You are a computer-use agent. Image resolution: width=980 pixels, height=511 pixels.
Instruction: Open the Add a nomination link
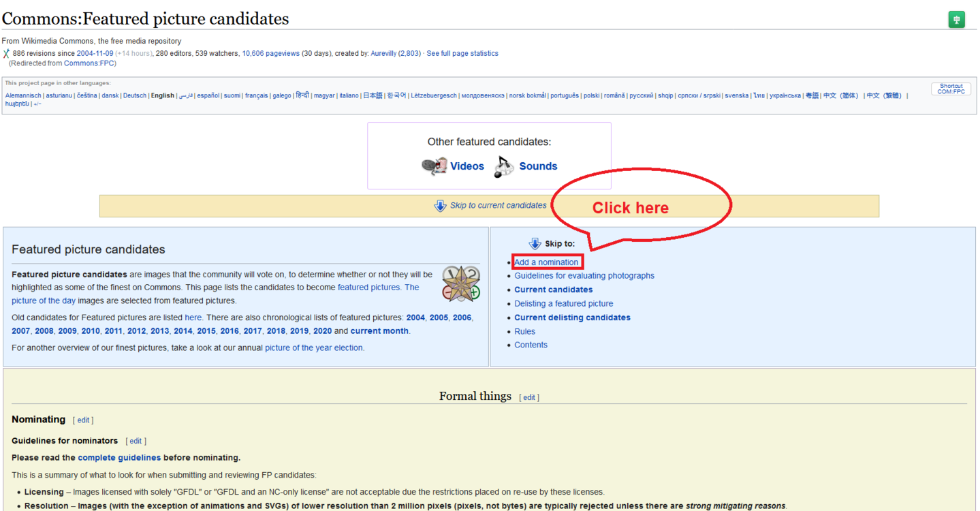pos(546,262)
